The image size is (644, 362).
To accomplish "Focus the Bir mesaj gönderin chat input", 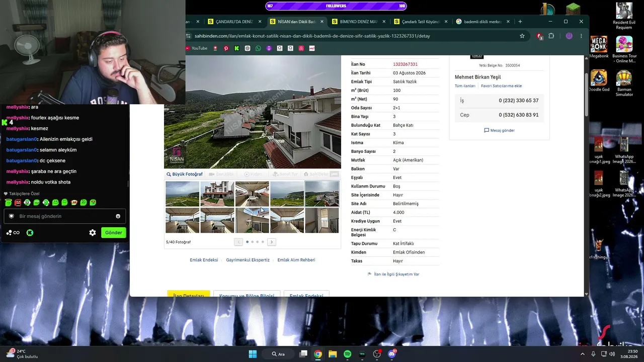I will [x=65, y=216].
